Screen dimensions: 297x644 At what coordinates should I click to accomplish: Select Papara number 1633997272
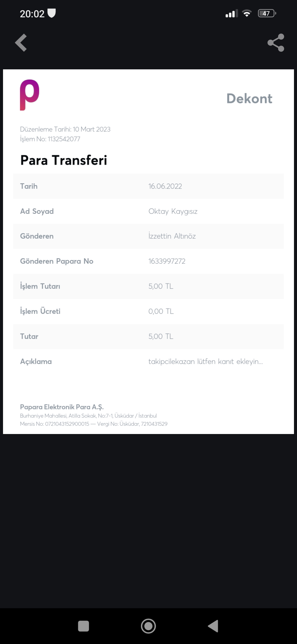click(x=167, y=261)
